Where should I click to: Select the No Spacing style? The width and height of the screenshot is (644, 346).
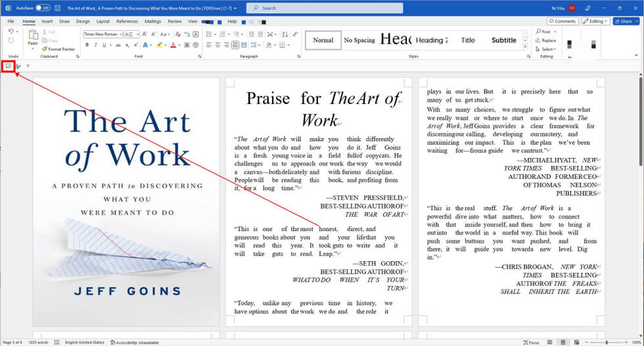(359, 40)
